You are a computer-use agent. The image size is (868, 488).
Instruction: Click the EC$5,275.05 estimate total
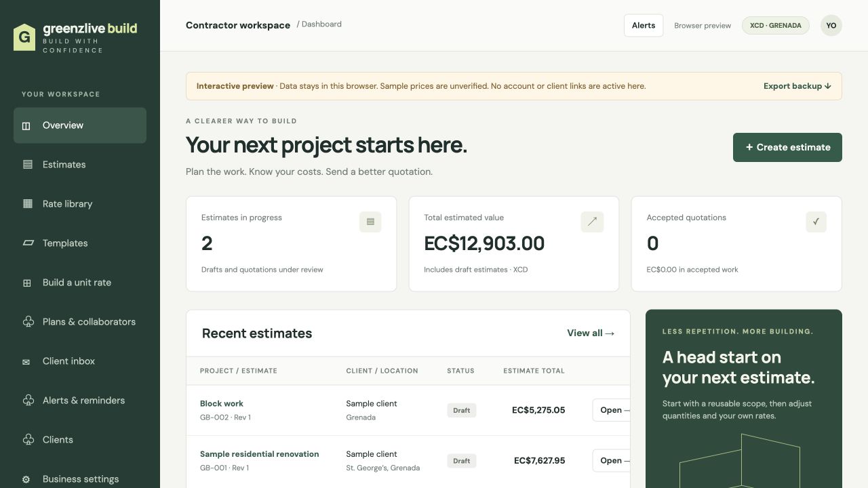point(538,410)
